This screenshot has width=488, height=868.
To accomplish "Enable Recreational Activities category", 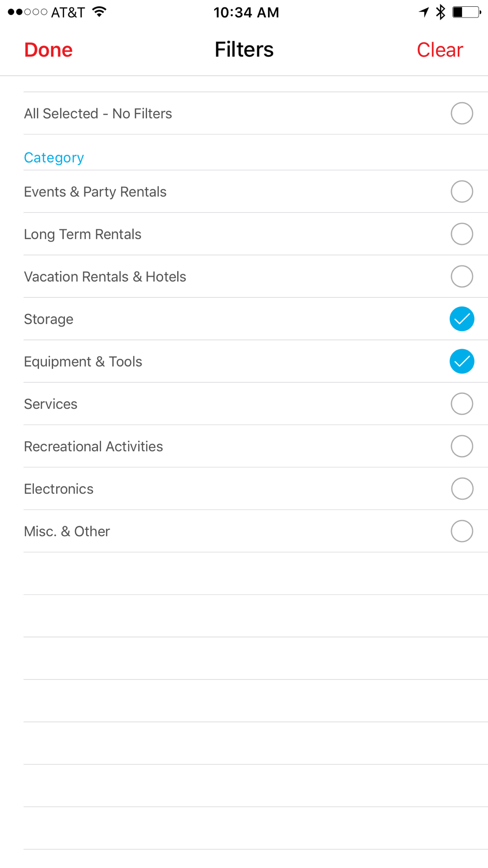I will 462,446.
